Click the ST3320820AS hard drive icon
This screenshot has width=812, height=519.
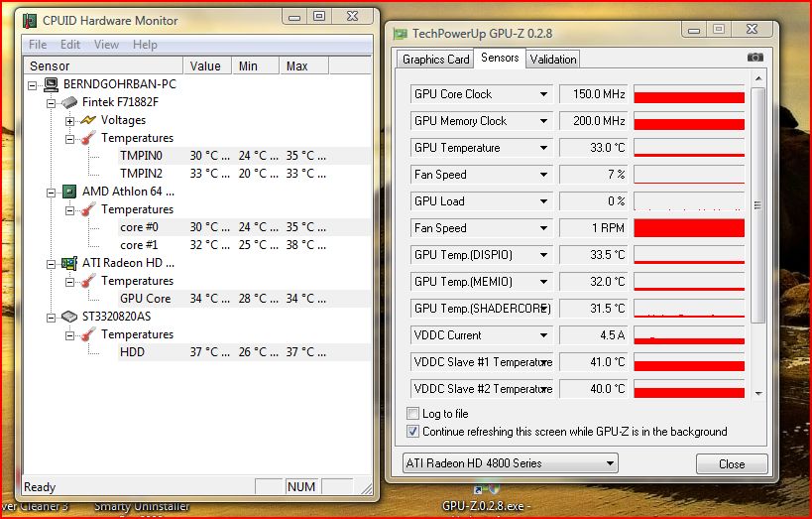click(x=69, y=317)
